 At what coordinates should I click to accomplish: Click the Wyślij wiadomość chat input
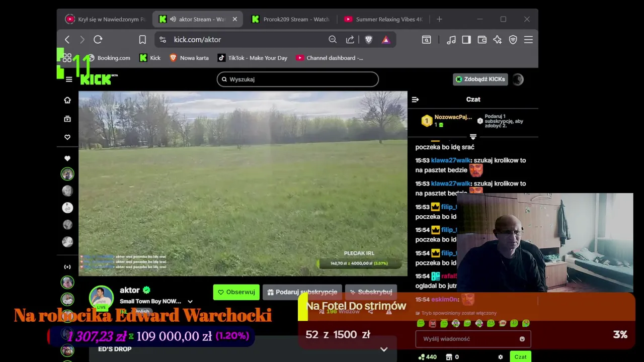click(x=473, y=339)
